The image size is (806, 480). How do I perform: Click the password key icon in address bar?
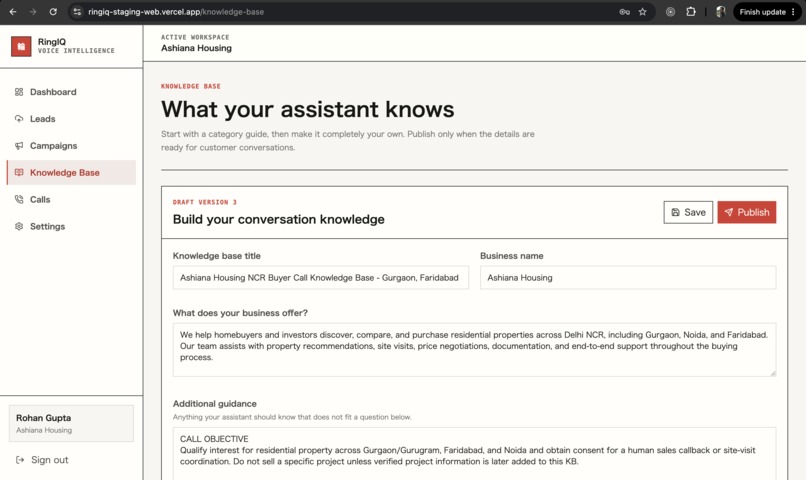tap(625, 12)
